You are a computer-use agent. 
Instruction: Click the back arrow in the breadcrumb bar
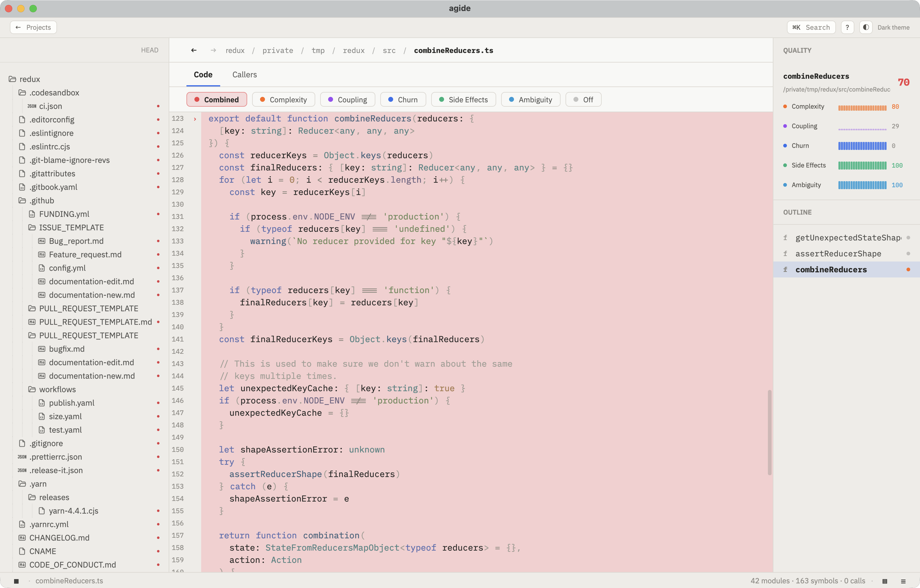coord(194,50)
